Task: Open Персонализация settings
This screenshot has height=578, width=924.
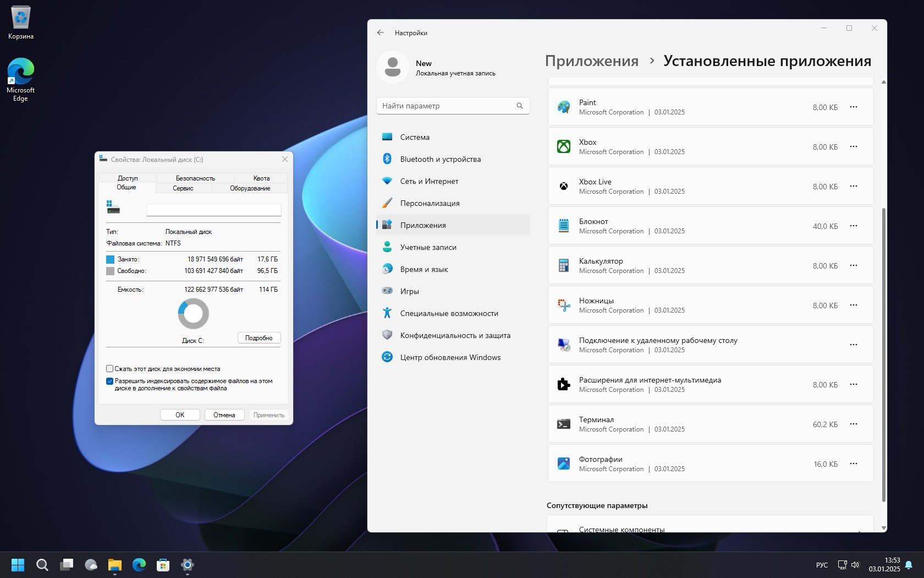Action: [x=453, y=203]
